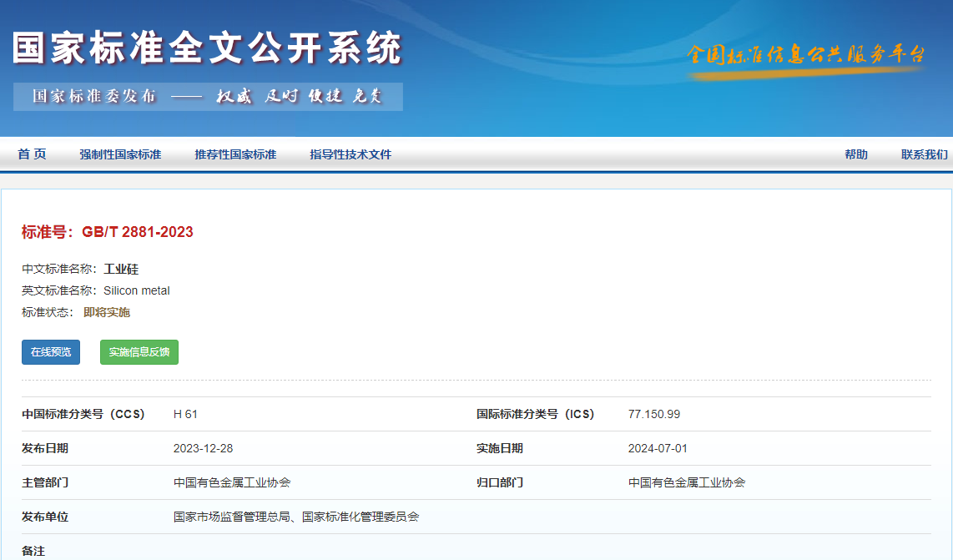
Task: Click the release date 2023-12-28
Action: pyautogui.click(x=203, y=448)
